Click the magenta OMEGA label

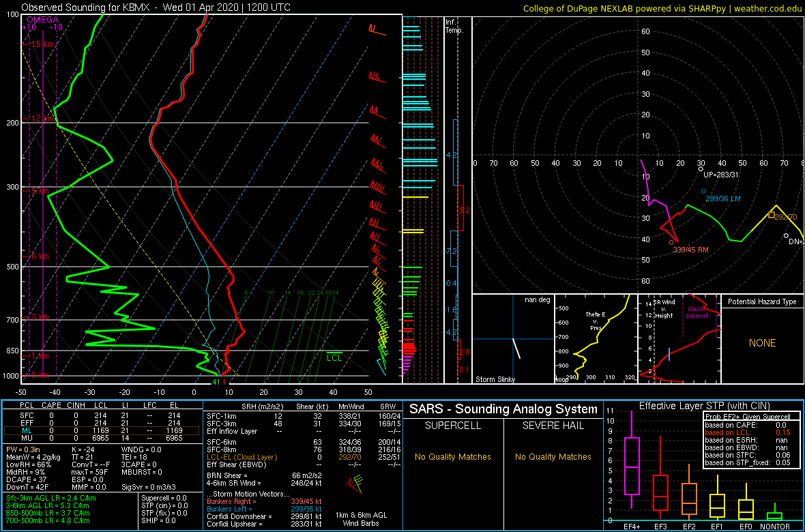(42, 20)
